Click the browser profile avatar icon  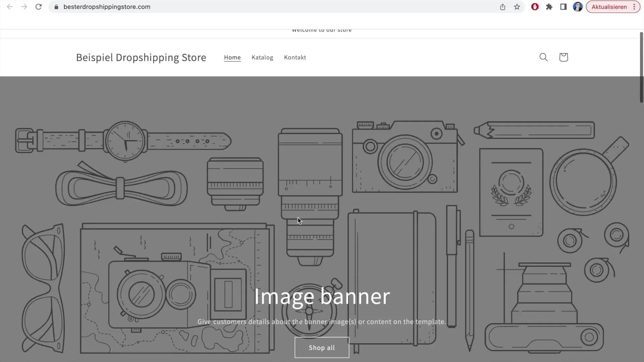point(578,7)
